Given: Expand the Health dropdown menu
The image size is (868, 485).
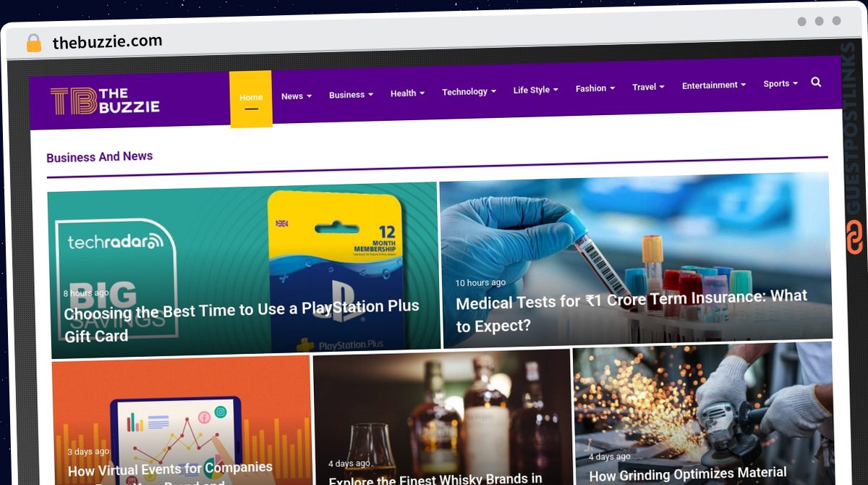Looking at the screenshot, I should 407,93.
